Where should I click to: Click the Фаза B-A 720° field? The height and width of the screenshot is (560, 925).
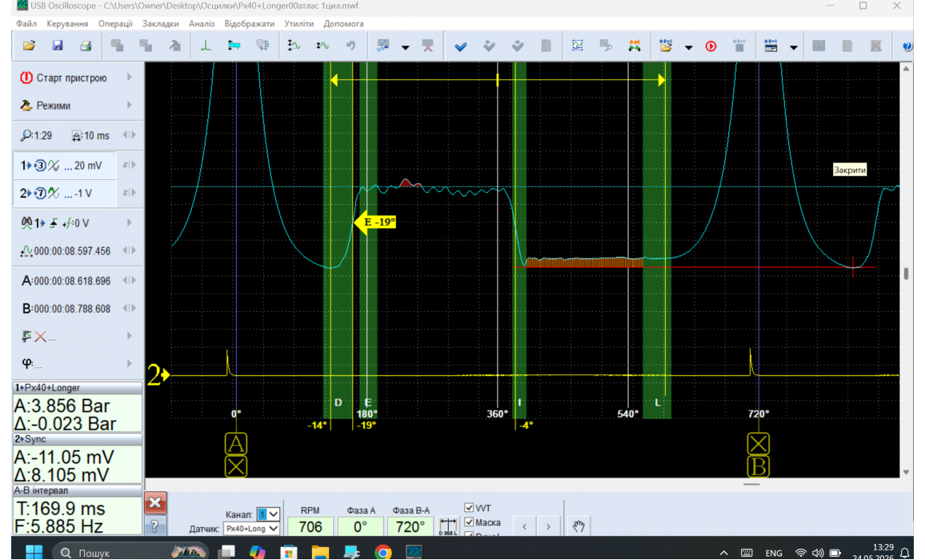coord(410,526)
